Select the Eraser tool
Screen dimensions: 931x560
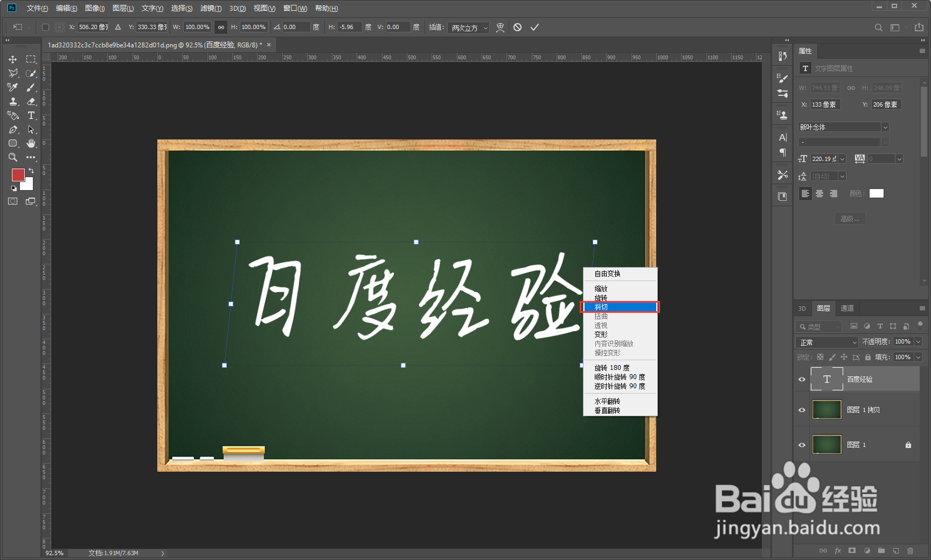[31, 101]
